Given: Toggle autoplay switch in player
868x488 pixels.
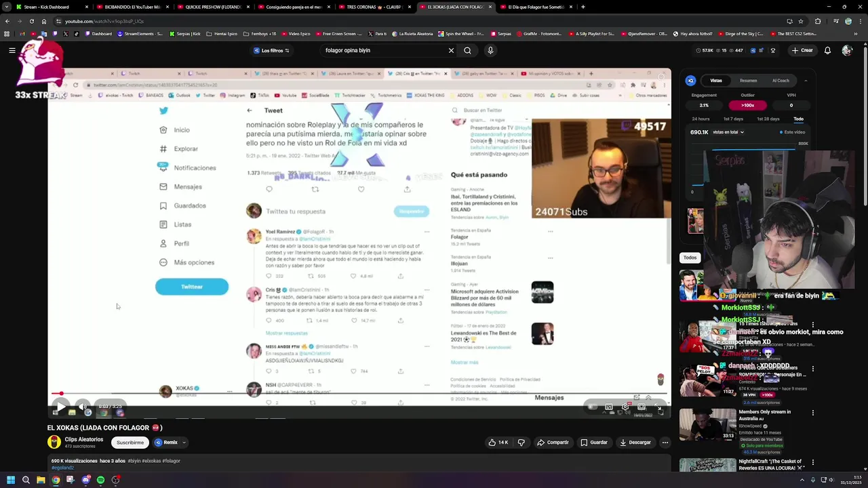Looking at the screenshot, I should coord(593,407).
